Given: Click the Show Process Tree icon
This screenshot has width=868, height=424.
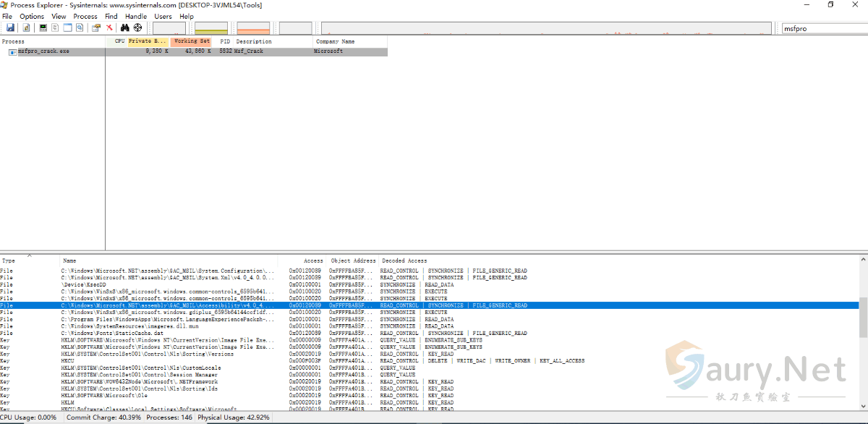Looking at the screenshot, I should [x=56, y=27].
